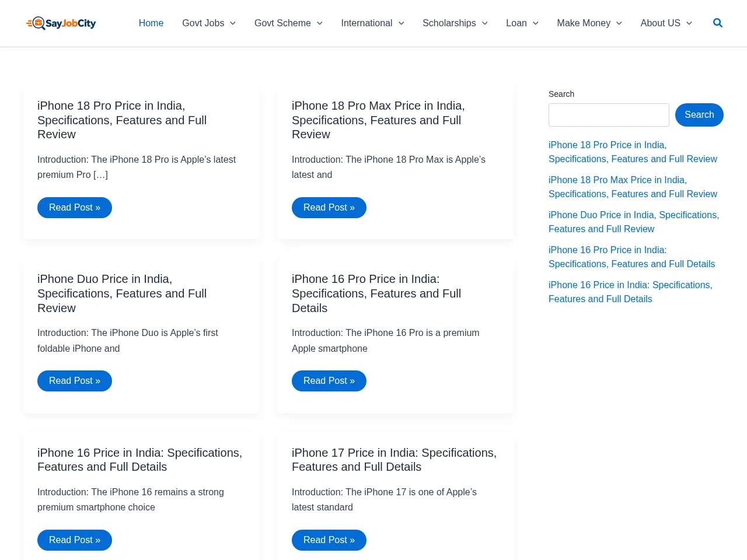Open the About US menu
Viewport: 747px width, 560px height.
tap(661, 23)
